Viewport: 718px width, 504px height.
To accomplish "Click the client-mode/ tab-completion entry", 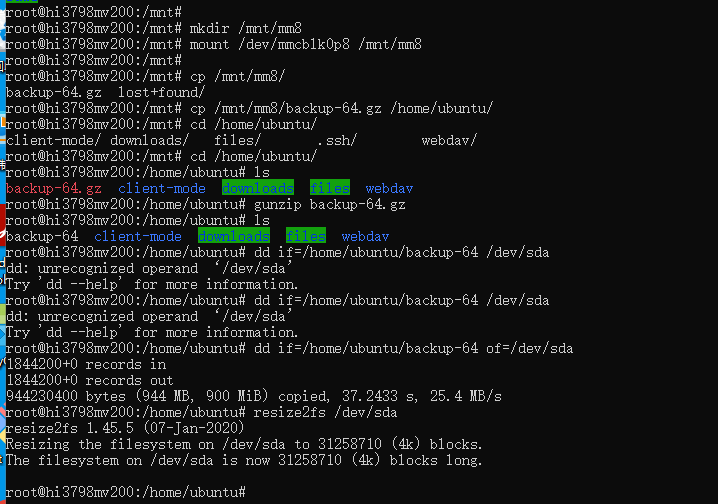I will [x=54, y=141].
